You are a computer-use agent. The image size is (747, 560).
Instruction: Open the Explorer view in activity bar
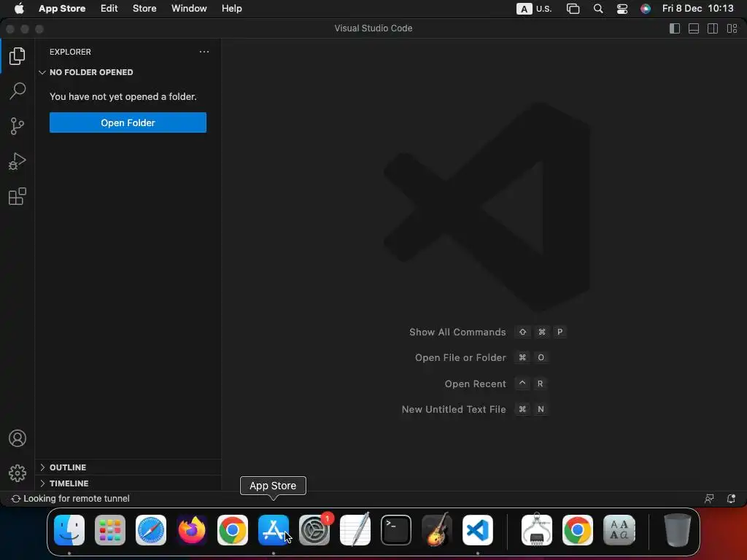pos(18,56)
